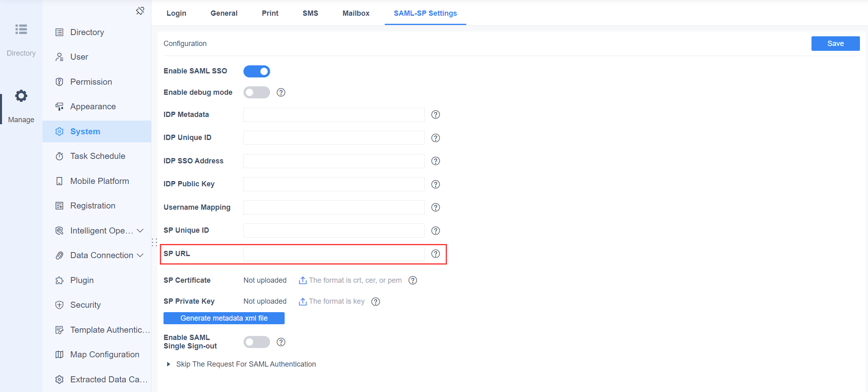The height and width of the screenshot is (392, 868).
Task: Select the Mobile Platform icon
Action: coord(60,181)
